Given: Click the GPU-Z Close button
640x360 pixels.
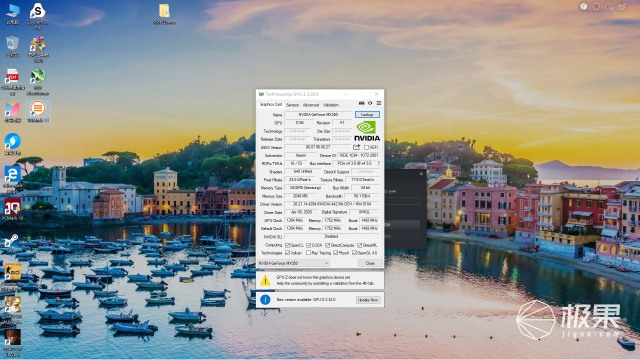Looking at the screenshot, I should point(370,263).
